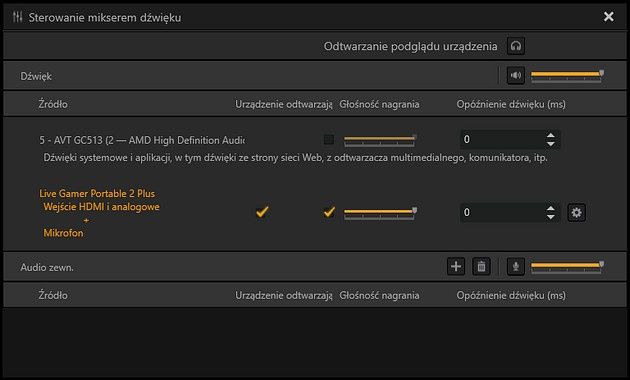Delete external audio source with trash icon

coord(481,266)
